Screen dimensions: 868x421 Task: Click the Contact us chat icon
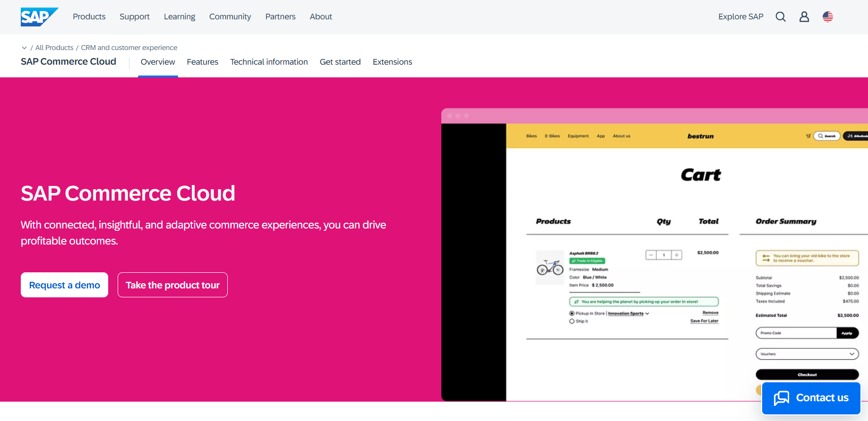782,398
